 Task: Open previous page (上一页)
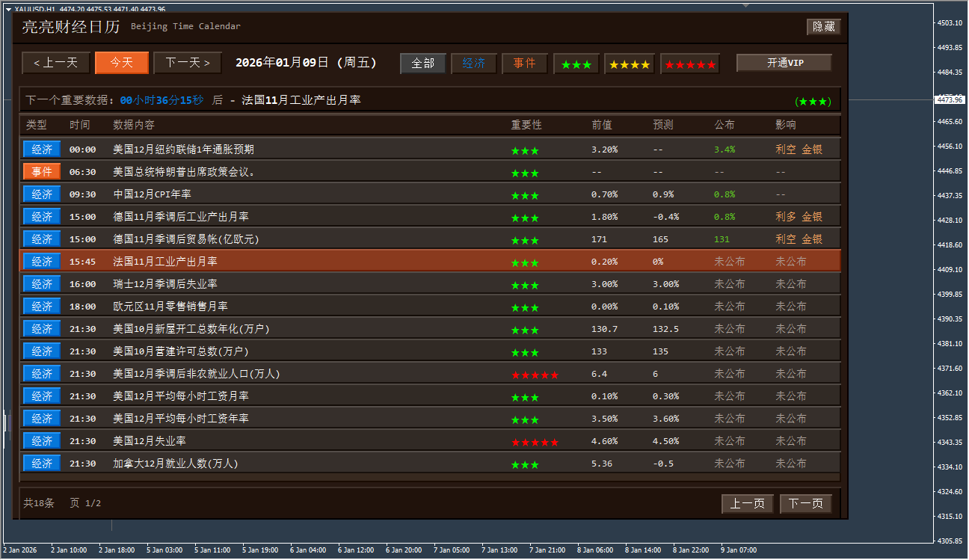tap(747, 504)
